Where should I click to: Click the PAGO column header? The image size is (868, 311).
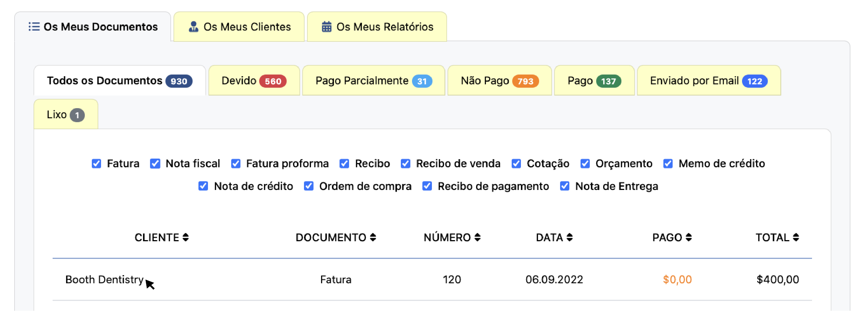point(672,238)
